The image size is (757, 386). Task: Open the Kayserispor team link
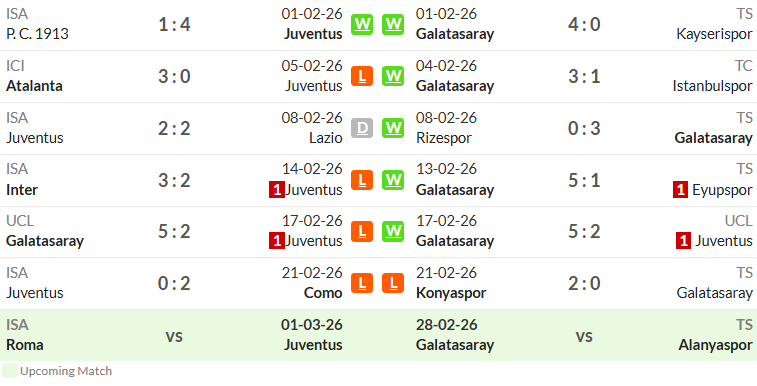[714, 34]
